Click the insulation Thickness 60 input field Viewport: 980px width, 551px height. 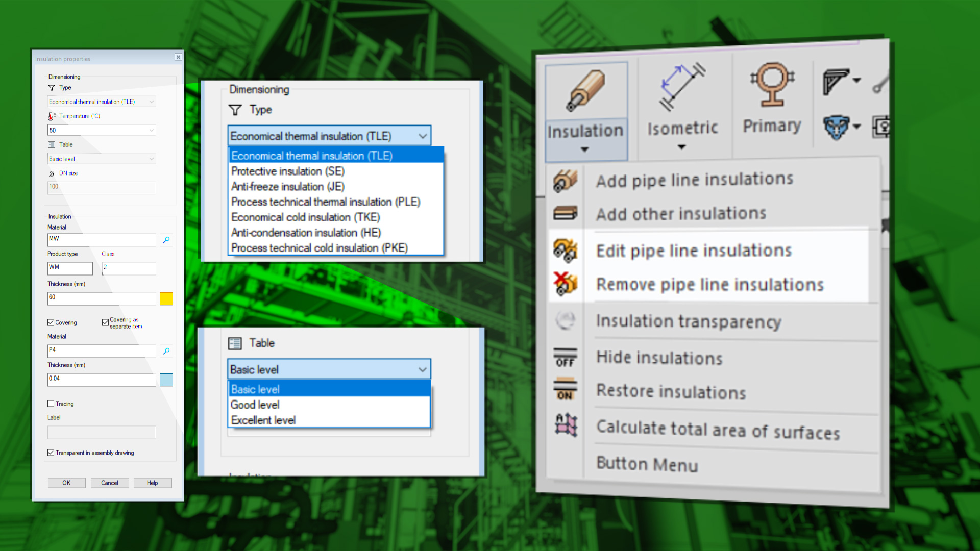(x=101, y=298)
